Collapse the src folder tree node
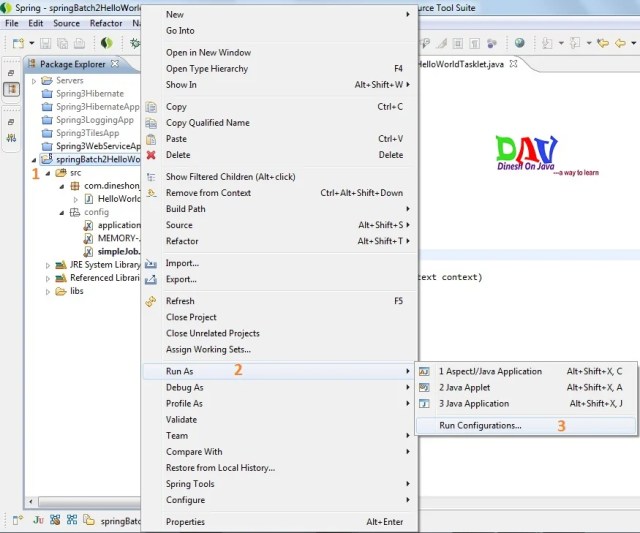 (48, 173)
